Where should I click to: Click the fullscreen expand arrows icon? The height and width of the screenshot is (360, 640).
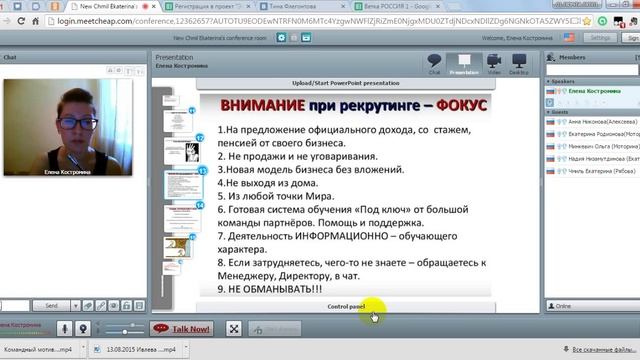(x=234, y=329)
